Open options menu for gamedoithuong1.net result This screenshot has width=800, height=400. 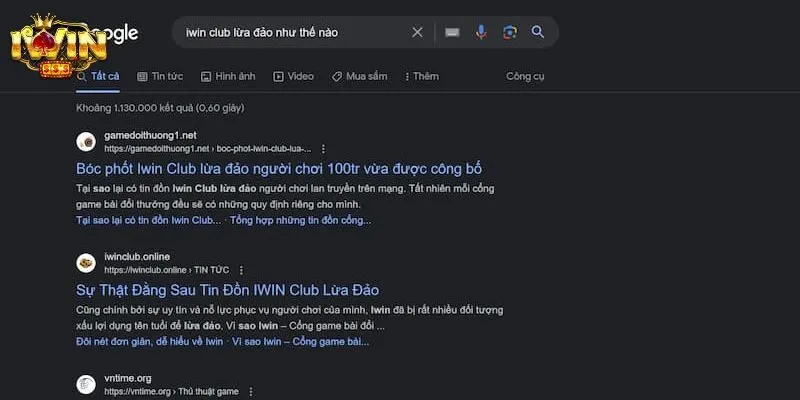[x=320, y=149]
